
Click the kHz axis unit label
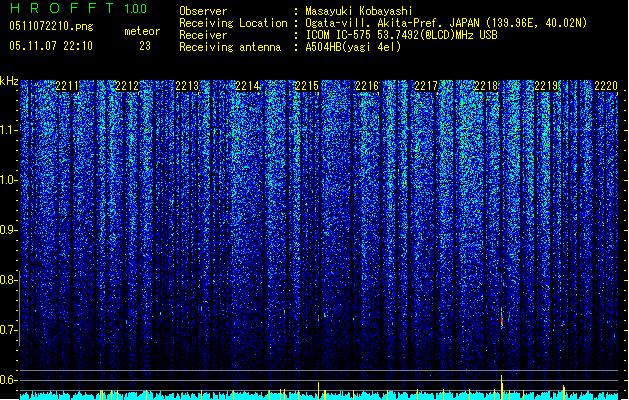tap(9, 81)
